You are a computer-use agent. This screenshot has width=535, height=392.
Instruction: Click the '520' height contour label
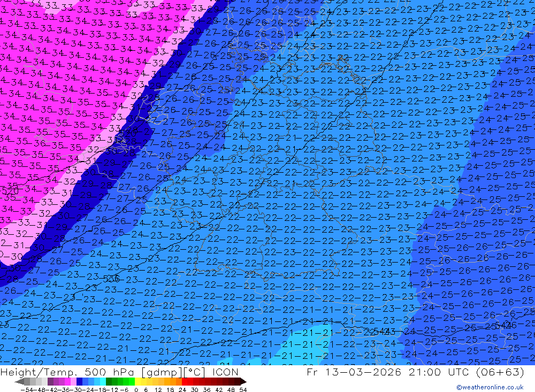(x=10, y=190)
